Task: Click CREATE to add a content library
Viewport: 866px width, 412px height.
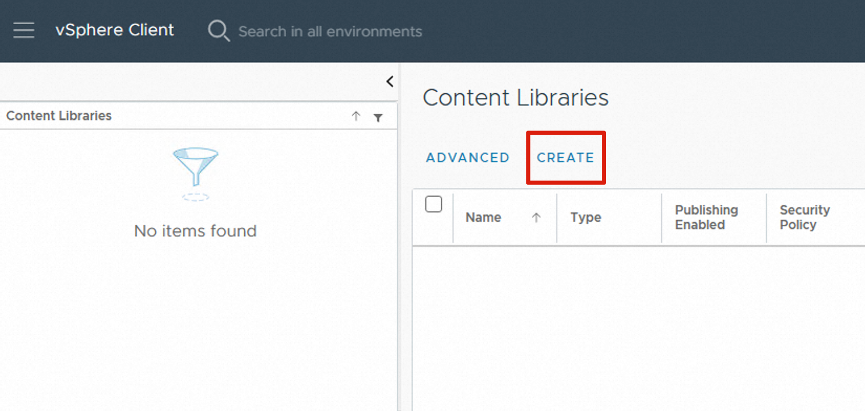Action: click(565, 158)
